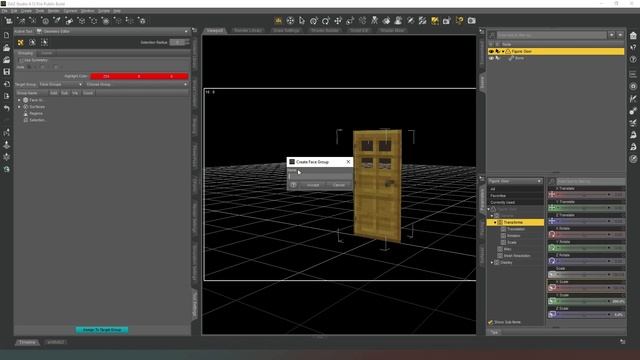This screenshot has width=640, height=360.
Task: Switch to the Draw Settings tab
Action: click(286, 31)
